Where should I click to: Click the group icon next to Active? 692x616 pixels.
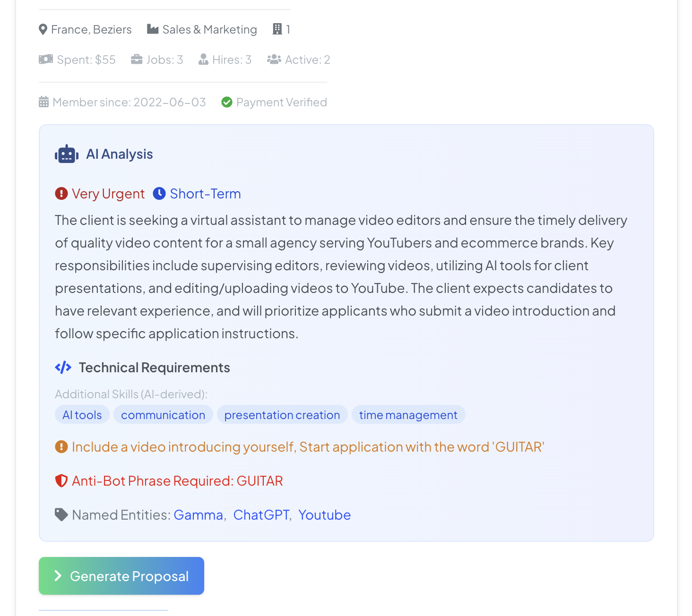click(x=274, y=60)
